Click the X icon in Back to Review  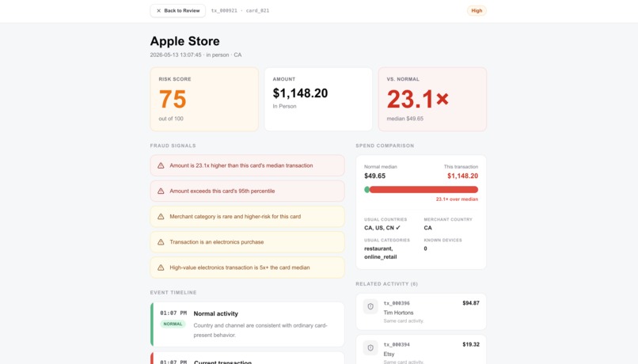click(x=158, y=10)
